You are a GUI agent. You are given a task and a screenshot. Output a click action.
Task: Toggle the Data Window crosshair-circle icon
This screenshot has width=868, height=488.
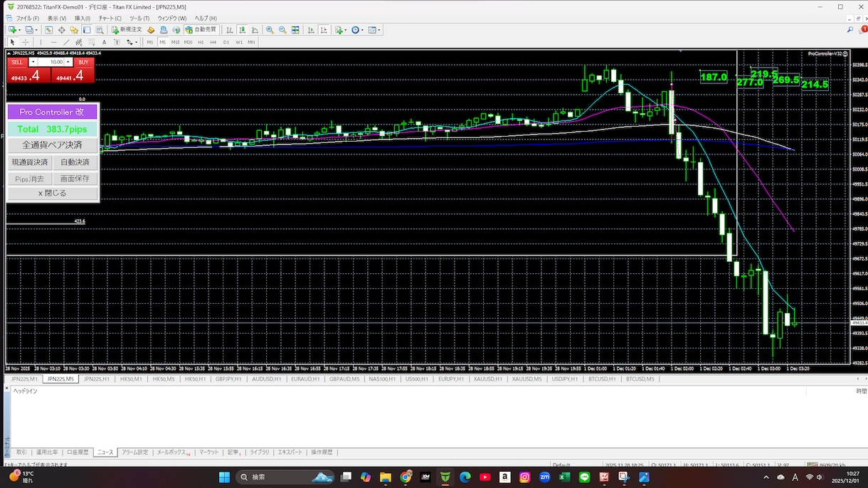point(62,30)
